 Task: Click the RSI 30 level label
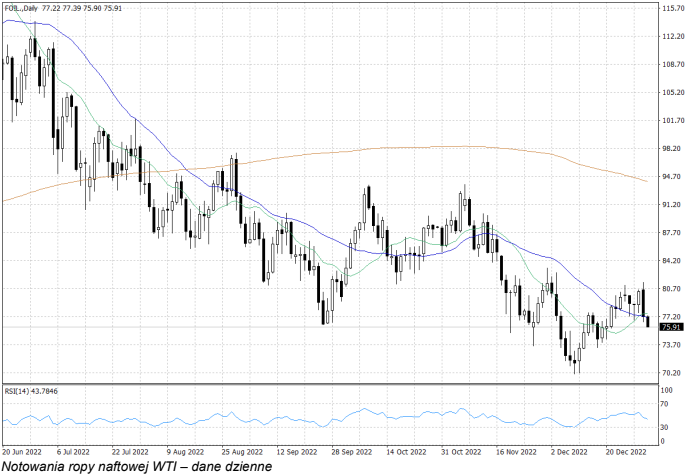click(666, 427)
